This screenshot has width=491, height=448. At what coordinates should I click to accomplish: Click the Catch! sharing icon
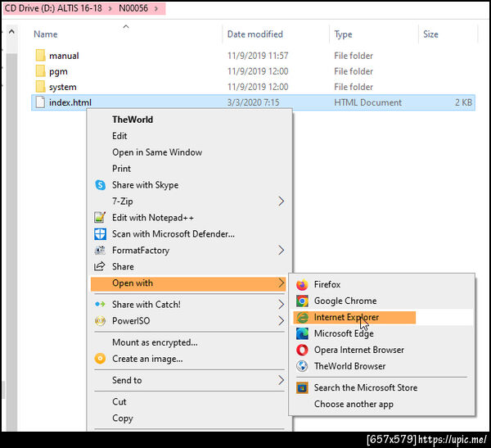pyautogui.click(x=100, y=304)
